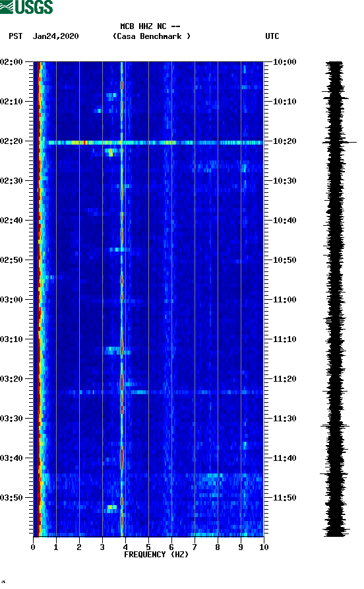Click the '03:20' PST time label
Viewport: 364px width, 589px height.
tap(12, 378)
